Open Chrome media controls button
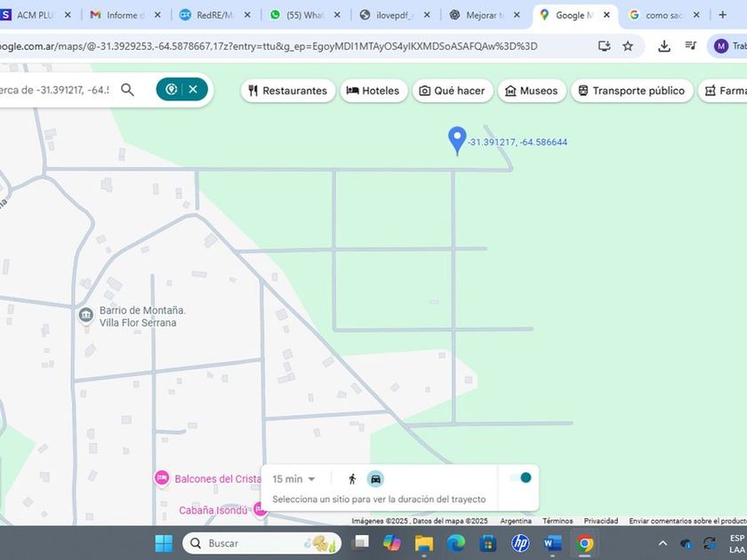Screen dimensions: 747x560 pyautogui.click(x=691, y=46)
